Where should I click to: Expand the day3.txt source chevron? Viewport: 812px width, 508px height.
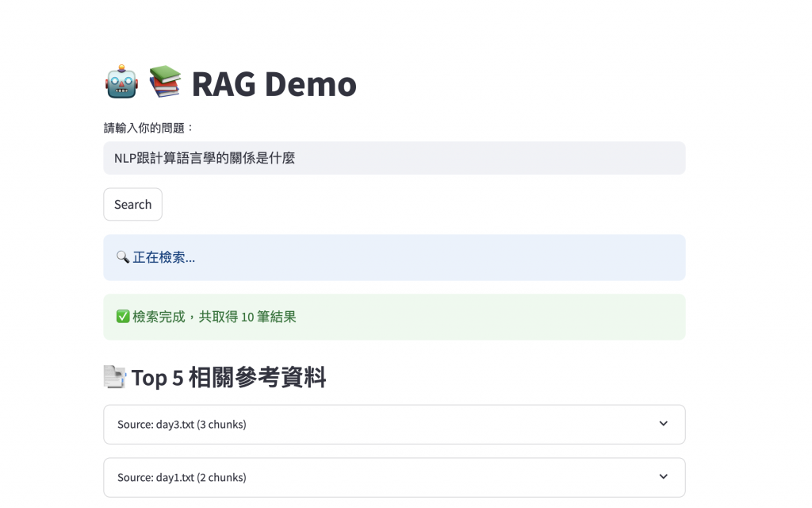pyautogui.click(x=664, y=424)
